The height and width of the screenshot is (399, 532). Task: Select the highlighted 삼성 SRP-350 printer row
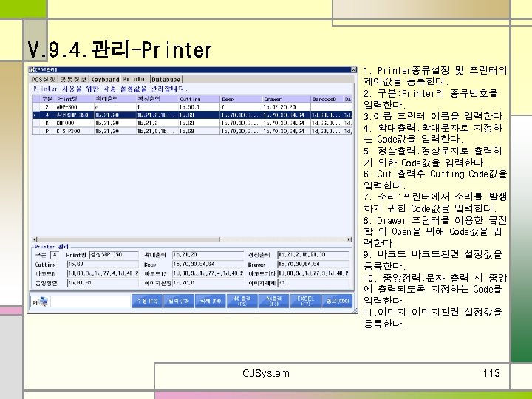click(x=191, y=115)
